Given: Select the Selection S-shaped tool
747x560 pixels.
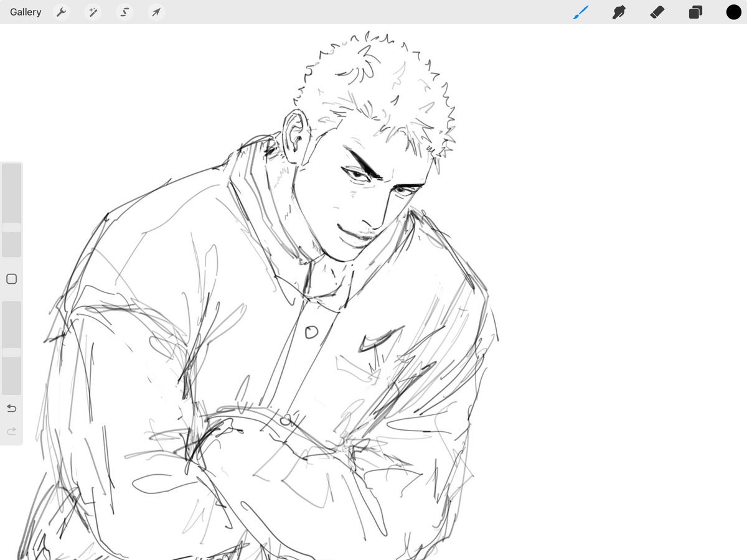Looking at the screenshot, I should click(x=125, y=12).
